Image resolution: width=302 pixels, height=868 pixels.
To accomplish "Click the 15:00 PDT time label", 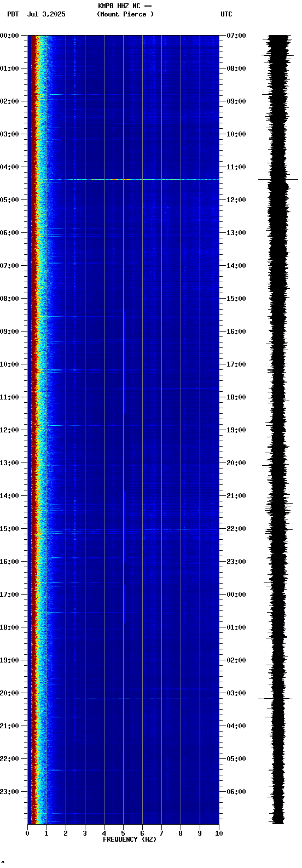I will [x=10, y=529].
